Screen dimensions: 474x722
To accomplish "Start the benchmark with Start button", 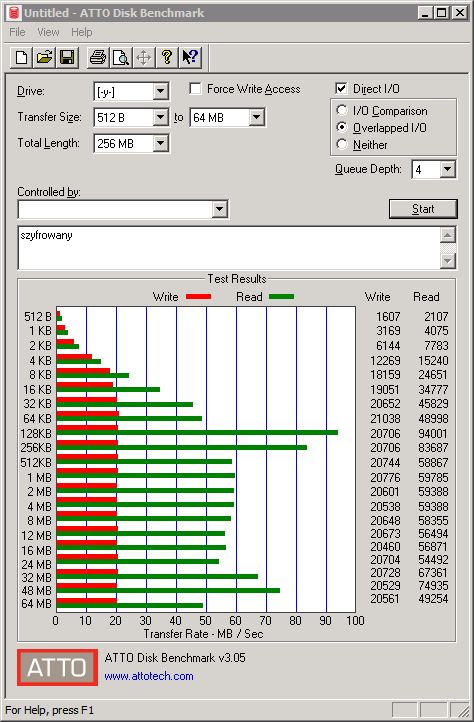I will (x=423, y=209).
